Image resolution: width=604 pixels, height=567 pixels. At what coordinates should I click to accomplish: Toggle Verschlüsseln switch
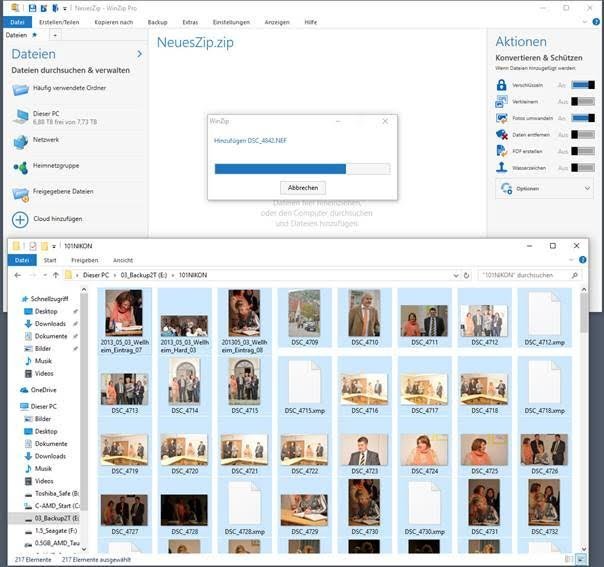click(x=583, y=85)
